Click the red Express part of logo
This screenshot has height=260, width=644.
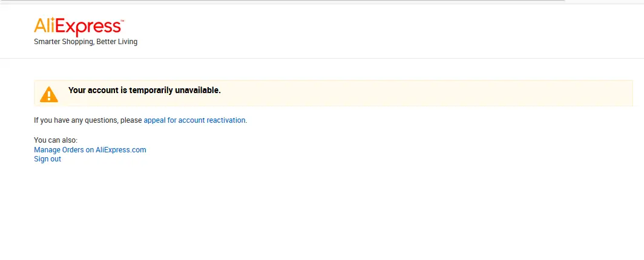click(88, 27)
